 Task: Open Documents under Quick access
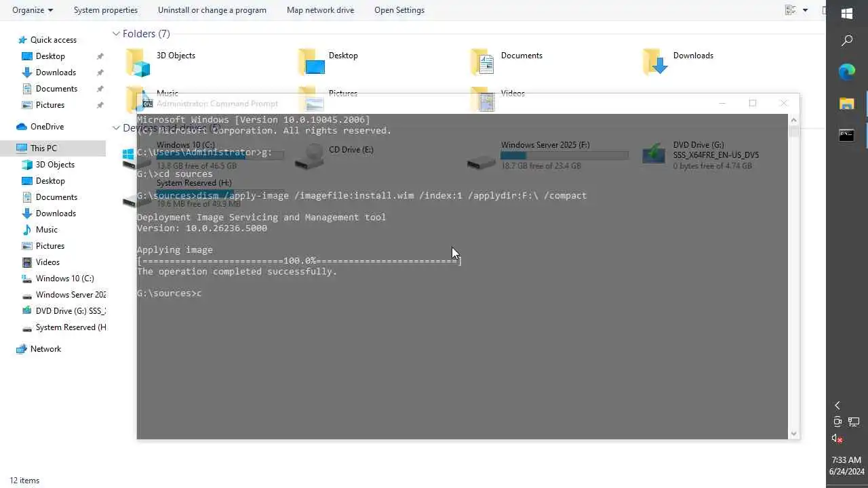coord(56,89)
